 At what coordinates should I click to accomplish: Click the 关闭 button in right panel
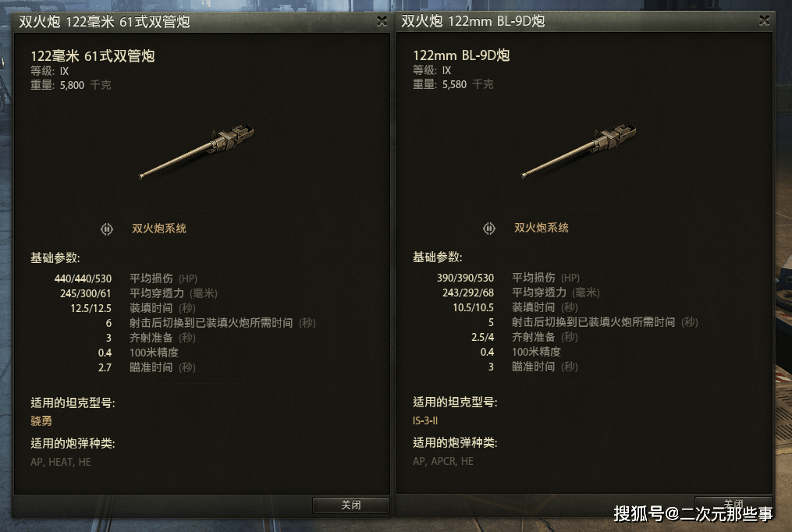click(733, 504)
